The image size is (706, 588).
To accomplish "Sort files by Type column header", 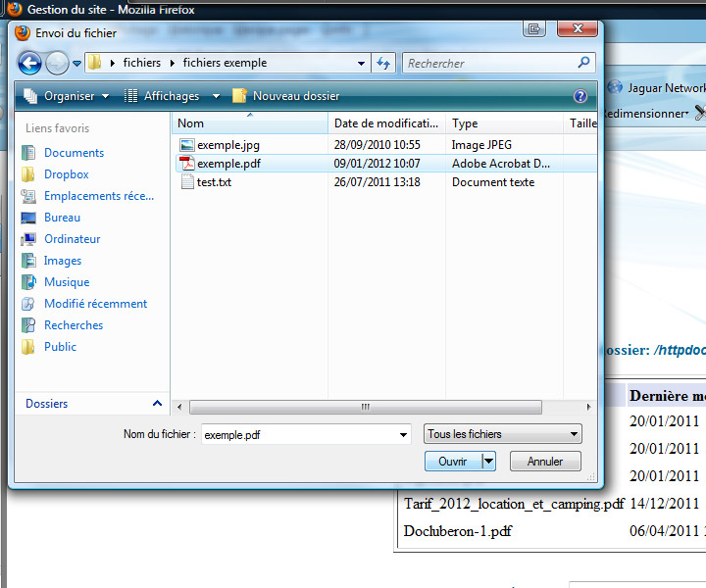I will tap(465, 123).
